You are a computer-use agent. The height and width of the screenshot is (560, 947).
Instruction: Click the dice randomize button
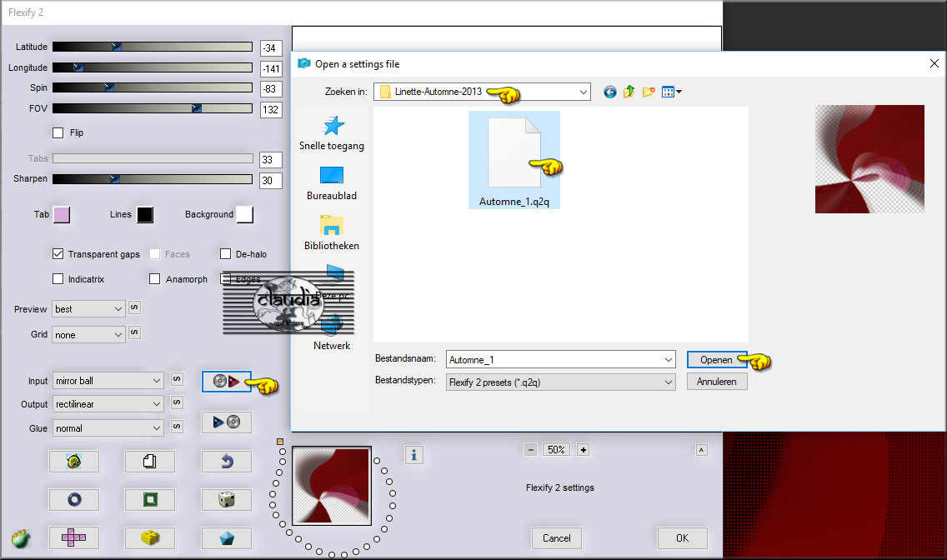pyautogui.click(x=227, y=500)
